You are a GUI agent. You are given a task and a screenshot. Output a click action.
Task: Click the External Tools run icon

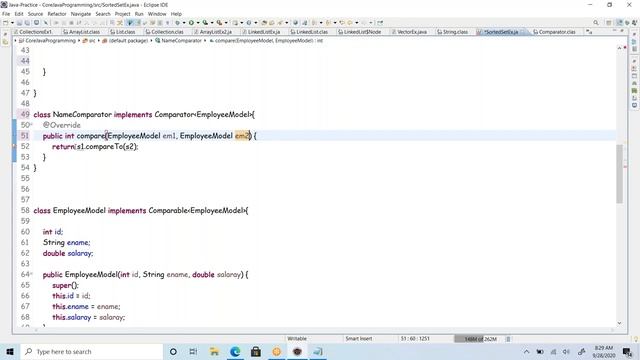[219, 23]
